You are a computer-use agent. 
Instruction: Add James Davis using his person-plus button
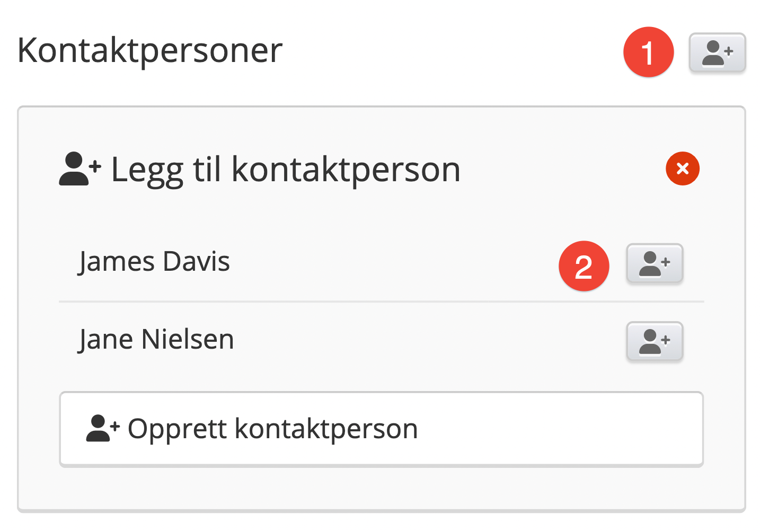pos(655,263)
